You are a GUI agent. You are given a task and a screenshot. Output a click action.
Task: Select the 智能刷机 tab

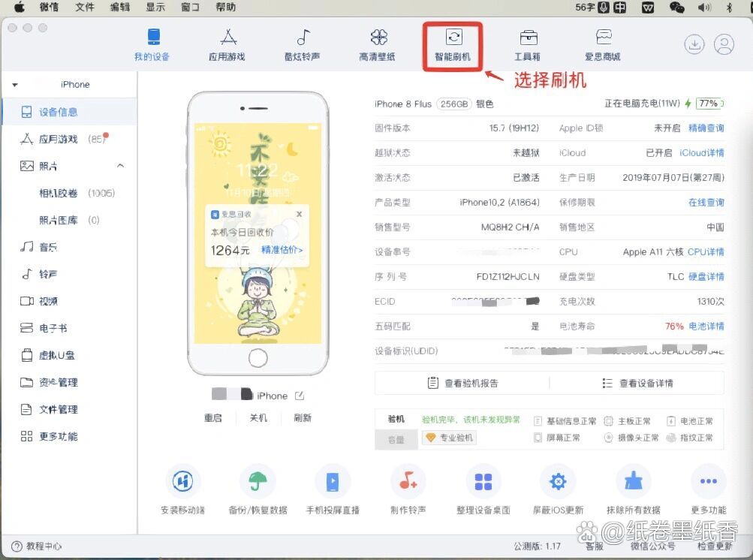[453, 45]
